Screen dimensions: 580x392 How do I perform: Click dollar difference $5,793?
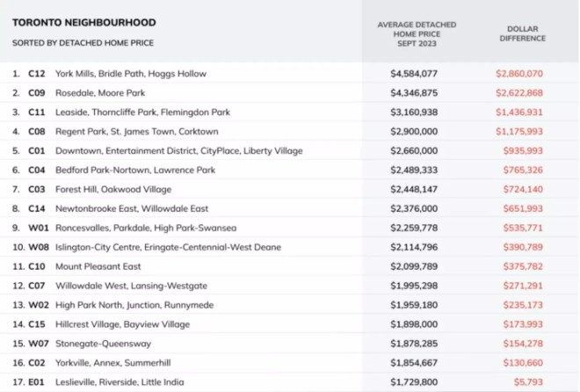[x=528, y=382]
